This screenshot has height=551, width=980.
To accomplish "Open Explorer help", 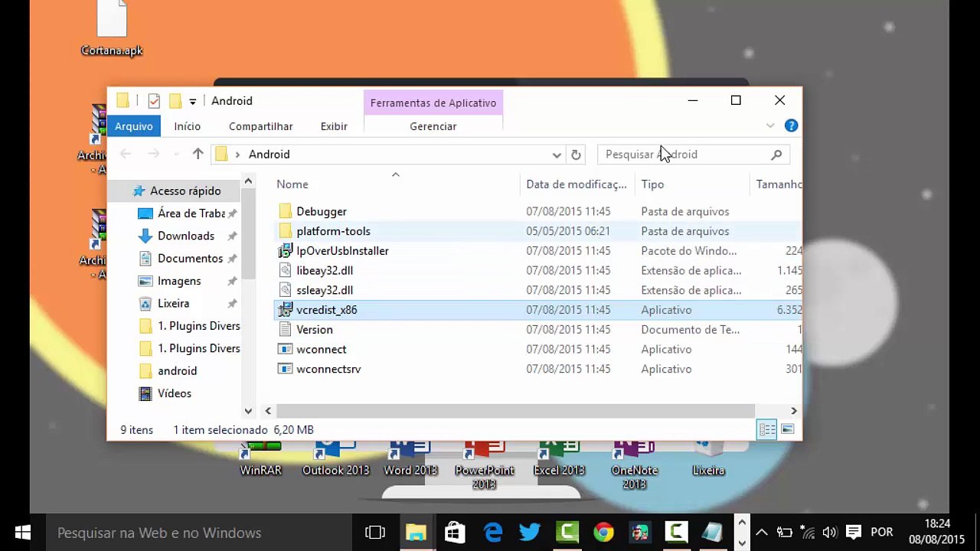I will click(792, 126).
